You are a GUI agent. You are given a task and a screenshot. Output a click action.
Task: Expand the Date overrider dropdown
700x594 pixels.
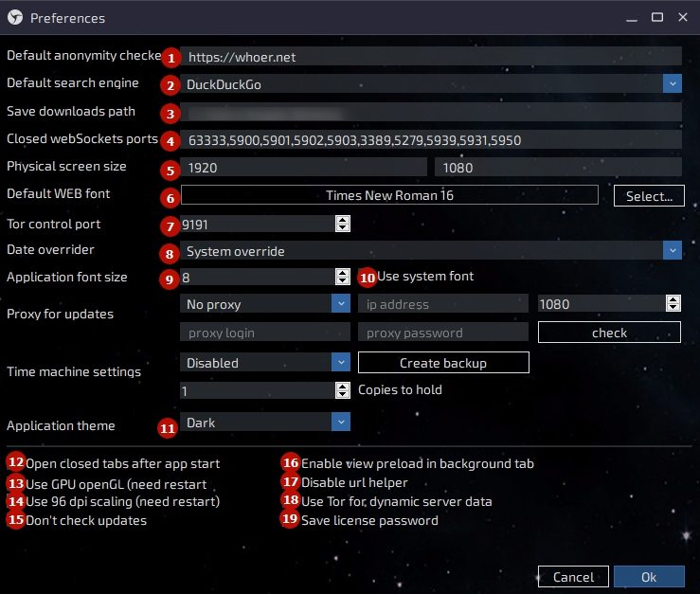673,251
